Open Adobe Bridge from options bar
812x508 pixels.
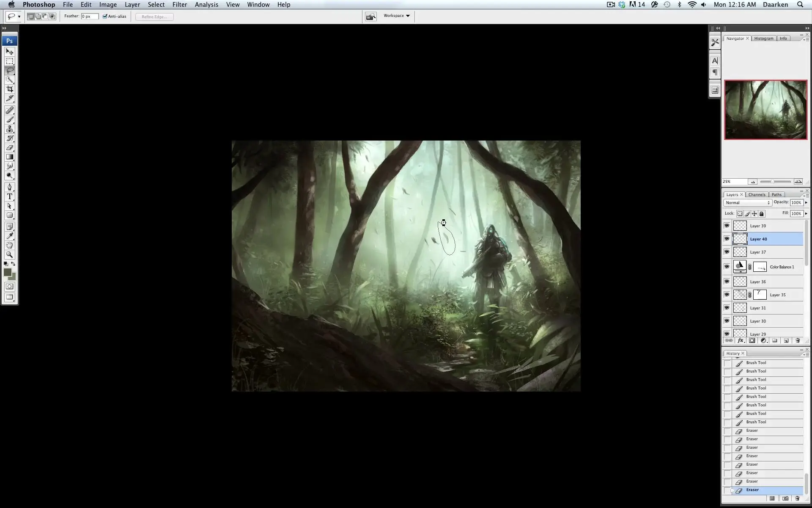tap(371, 17)
